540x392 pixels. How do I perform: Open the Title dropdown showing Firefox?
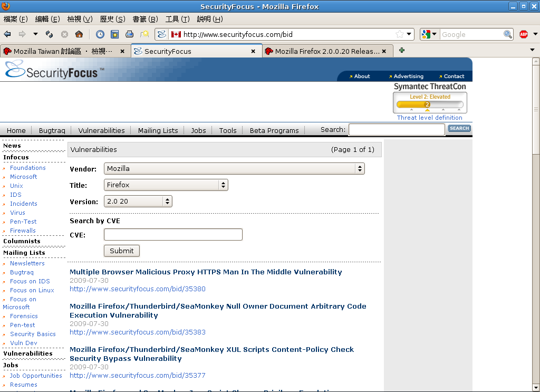coord(166,185)
